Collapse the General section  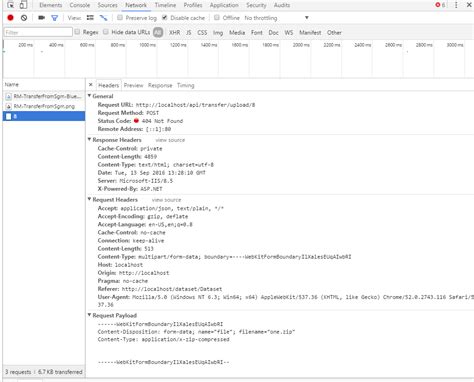click(x=90, y=96)
